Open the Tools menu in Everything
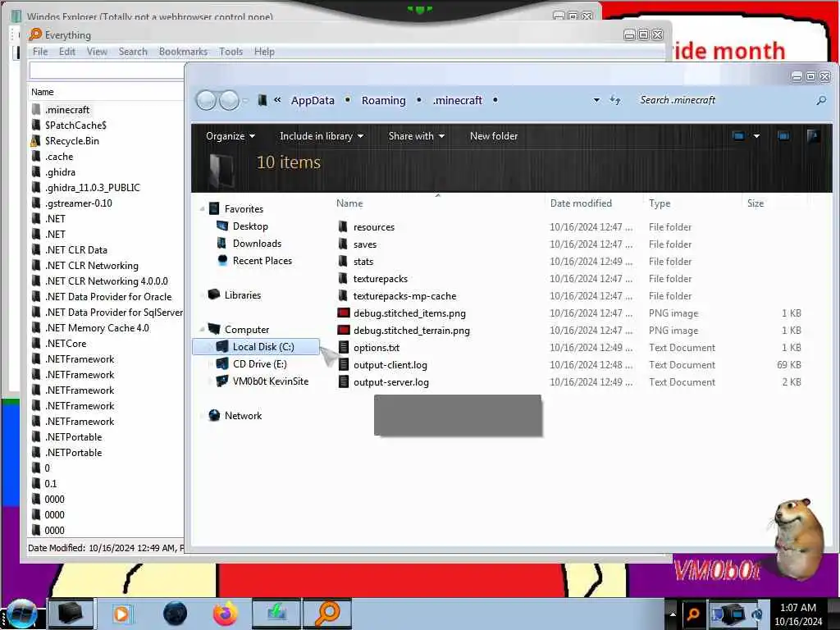Viewport: 840px width, 630px height. pyautogui.click(x=231, y=52)
